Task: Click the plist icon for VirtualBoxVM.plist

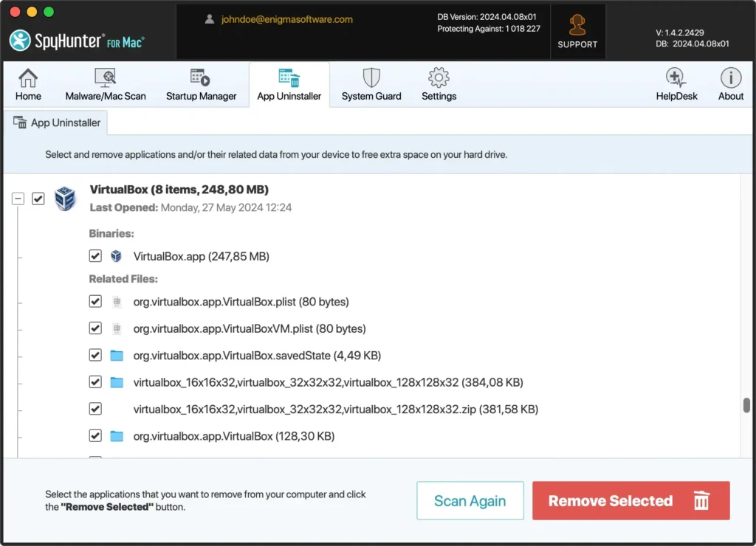Action: click(x=117, y=328)
